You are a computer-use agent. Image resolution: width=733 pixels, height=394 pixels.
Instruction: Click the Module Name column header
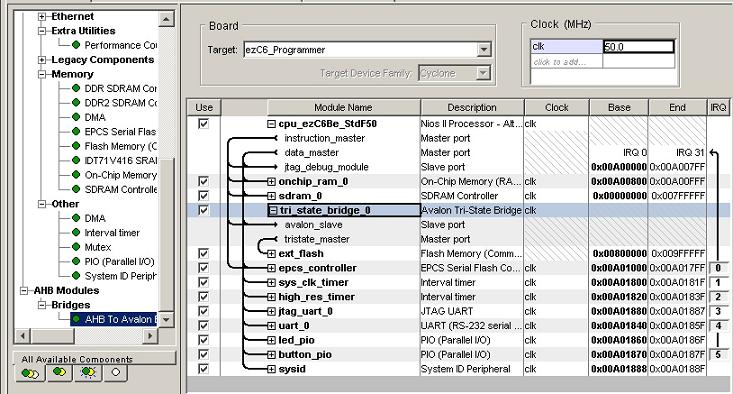pos(343,107)
